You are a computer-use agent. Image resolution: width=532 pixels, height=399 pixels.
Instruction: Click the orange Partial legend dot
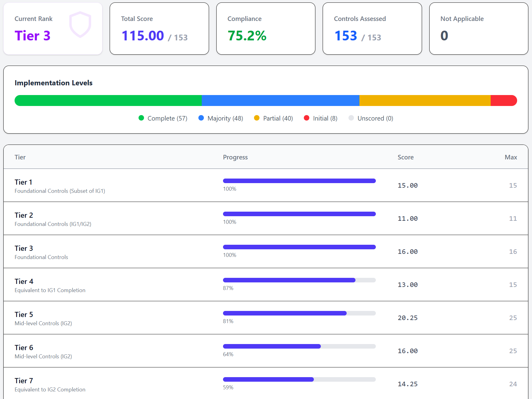257,118
